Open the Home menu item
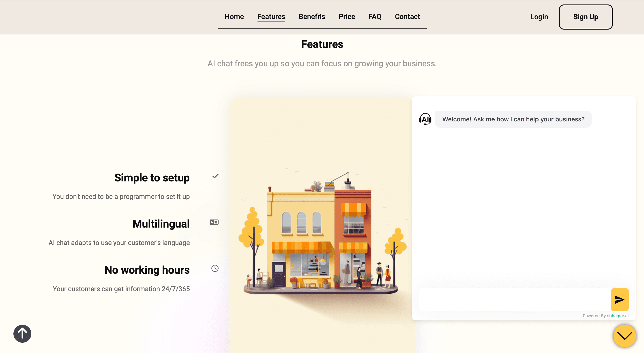 click(234, 17)
